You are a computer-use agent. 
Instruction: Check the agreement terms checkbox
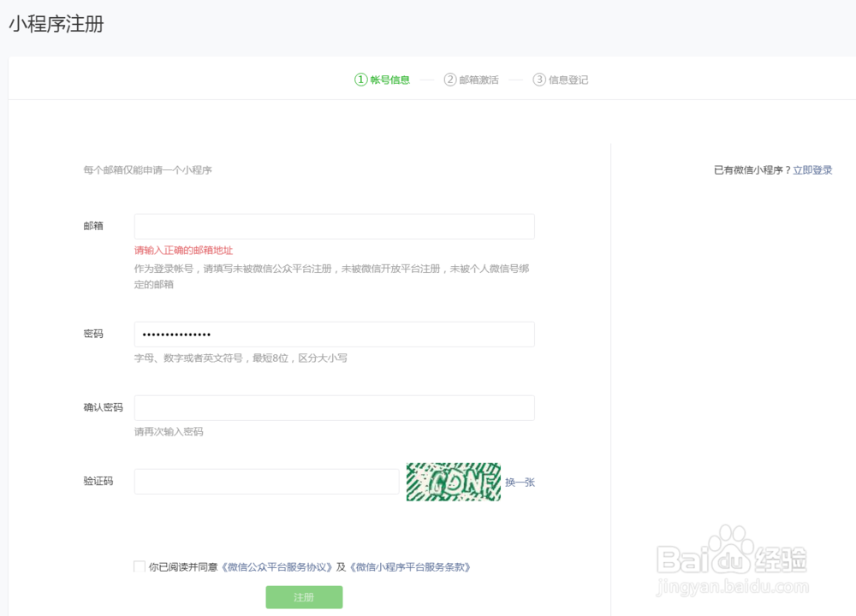[x=138, y=566]
